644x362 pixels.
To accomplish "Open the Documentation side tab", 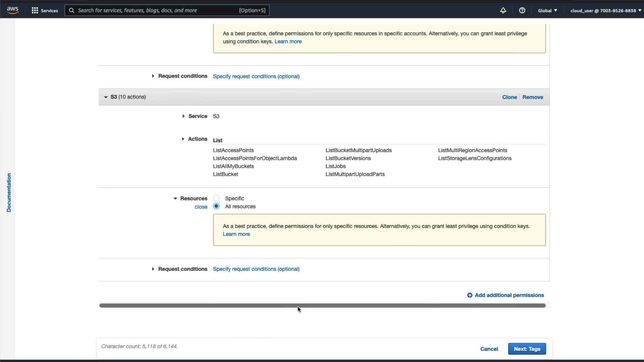I will (x=9, y=192).
